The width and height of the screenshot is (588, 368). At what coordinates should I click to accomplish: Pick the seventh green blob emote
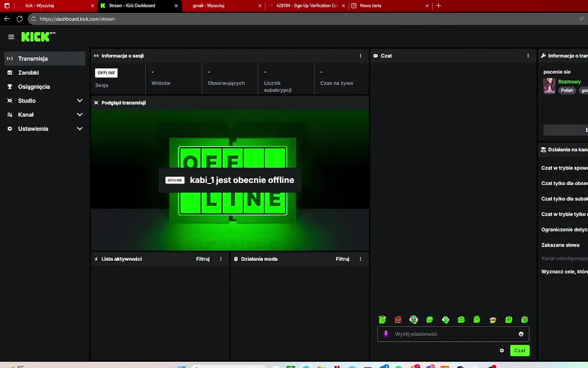[x=477, y=319]
